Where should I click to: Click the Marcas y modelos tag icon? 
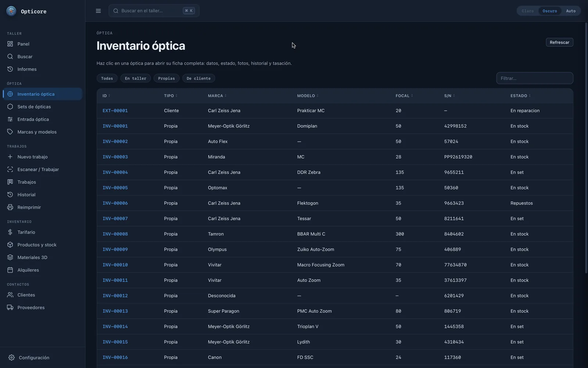pyautogui.click(x=10, y=132)
